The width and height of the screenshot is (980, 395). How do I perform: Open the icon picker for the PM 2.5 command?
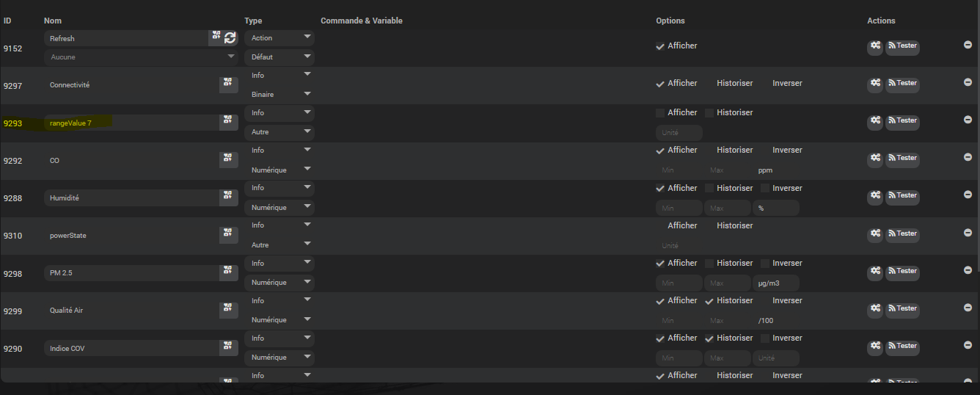coord(228,272)
